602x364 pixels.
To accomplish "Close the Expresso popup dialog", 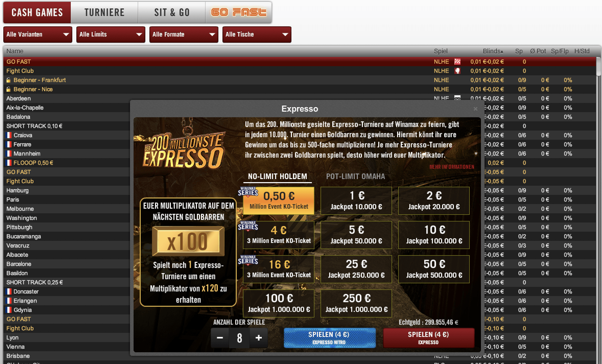I will (475, 109).
